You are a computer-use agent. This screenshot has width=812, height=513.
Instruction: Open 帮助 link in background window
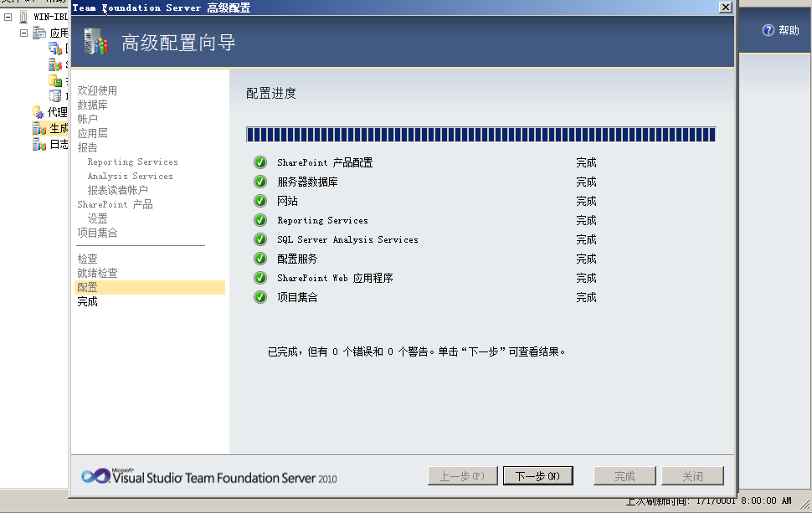click(x=789, y=30)
